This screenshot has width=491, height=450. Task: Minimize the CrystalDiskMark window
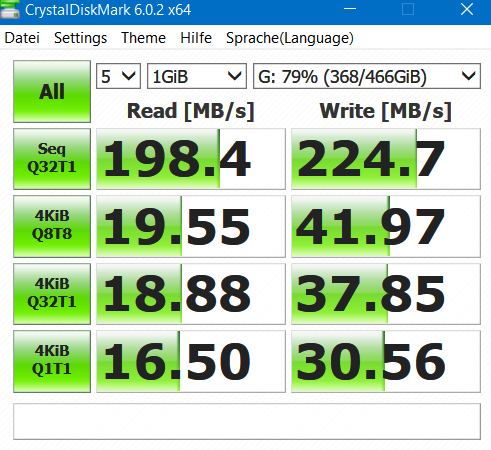click(350, 9)
